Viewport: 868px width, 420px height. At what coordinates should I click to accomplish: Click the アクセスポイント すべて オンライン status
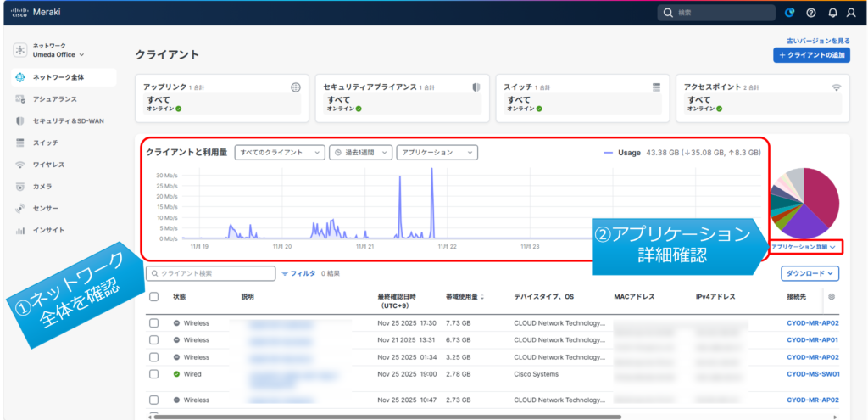(x=763, y=104)
